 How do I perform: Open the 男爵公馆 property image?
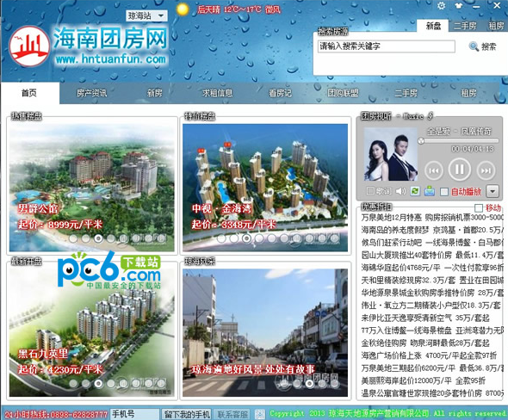(x=92, y=187)
